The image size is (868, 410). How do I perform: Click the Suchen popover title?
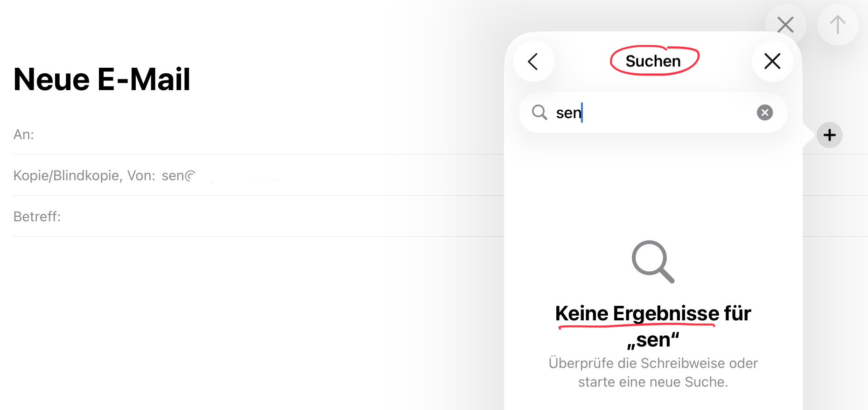click(653, 61)
